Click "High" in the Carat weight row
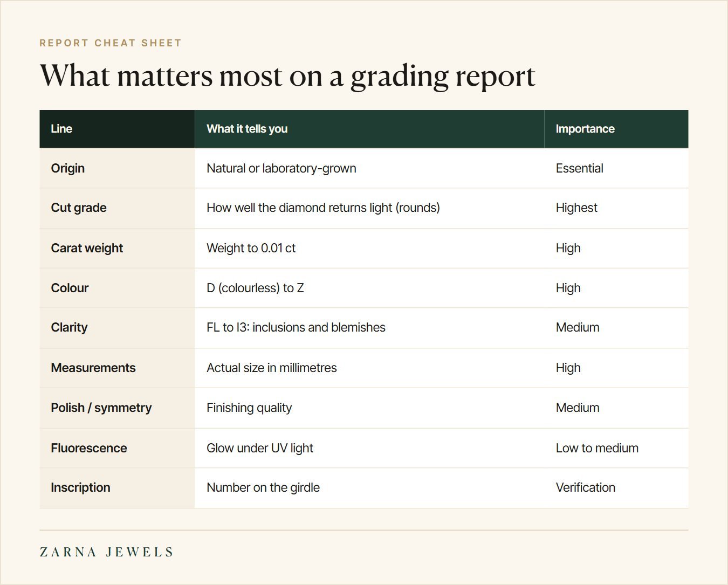The height and width of the screenshot is (585, 728). click(568, 248)
